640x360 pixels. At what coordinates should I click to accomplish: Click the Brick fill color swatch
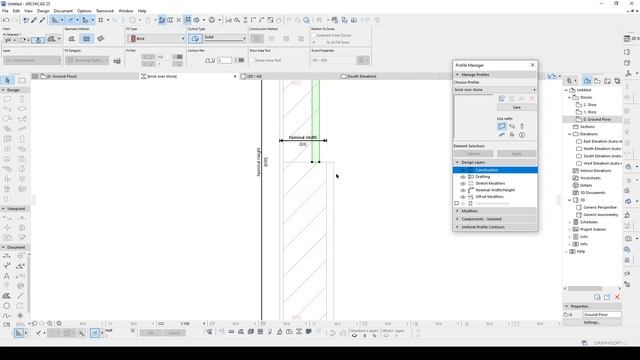pyautogui.click(x=133, y=39)
